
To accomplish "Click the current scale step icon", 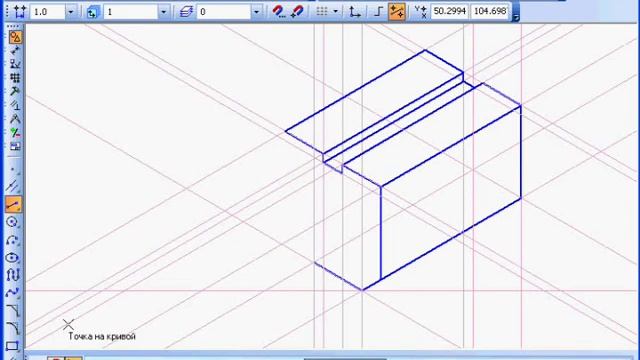I will 20,11.
